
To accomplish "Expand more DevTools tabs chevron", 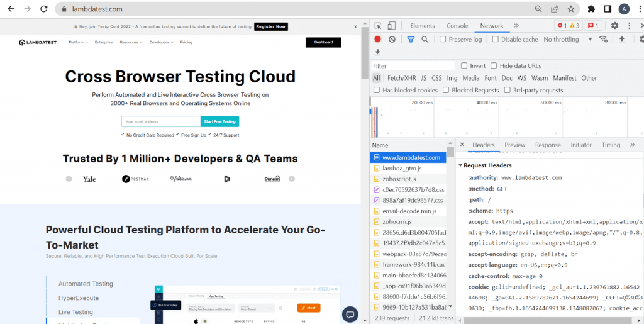I will click(x=516, y=26).
